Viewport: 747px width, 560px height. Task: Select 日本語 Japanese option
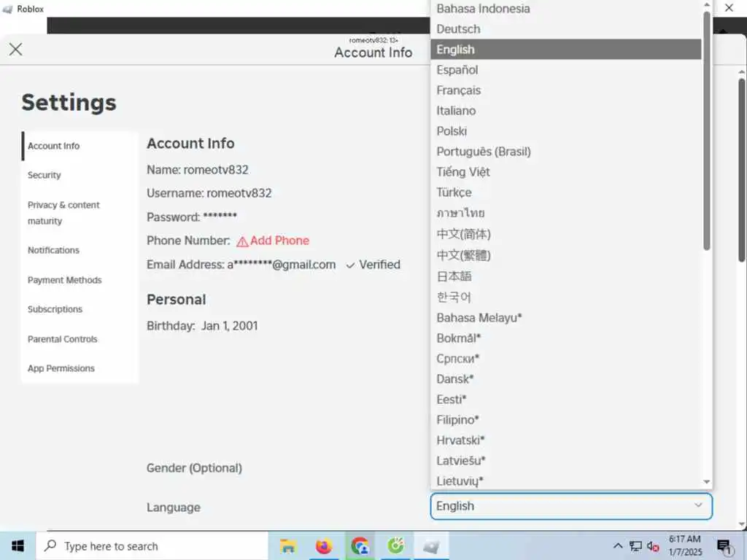click(565, 276)
